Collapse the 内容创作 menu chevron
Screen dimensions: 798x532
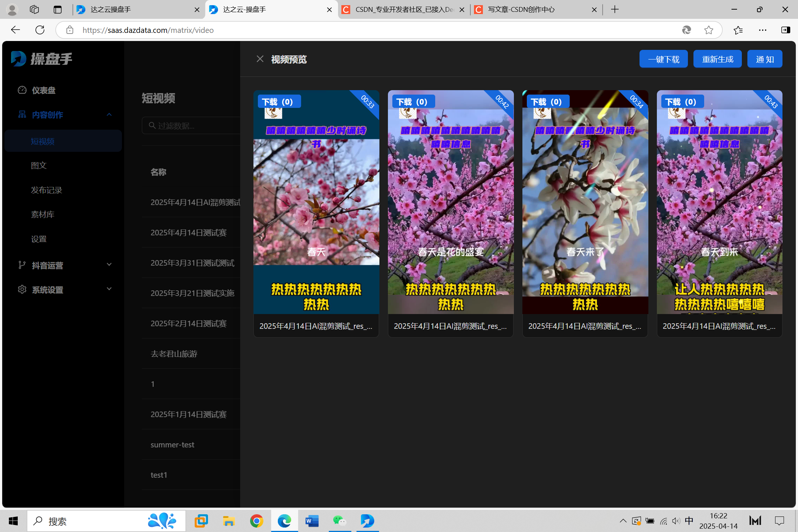[x=109, y=115]
